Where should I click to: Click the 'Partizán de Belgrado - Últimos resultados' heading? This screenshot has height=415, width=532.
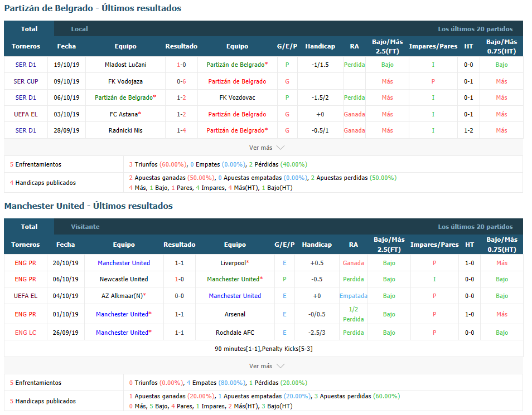tap(93, 8)
